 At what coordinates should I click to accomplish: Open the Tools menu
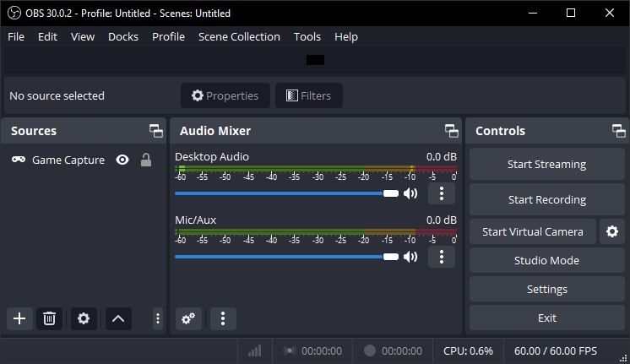[307, 37]
